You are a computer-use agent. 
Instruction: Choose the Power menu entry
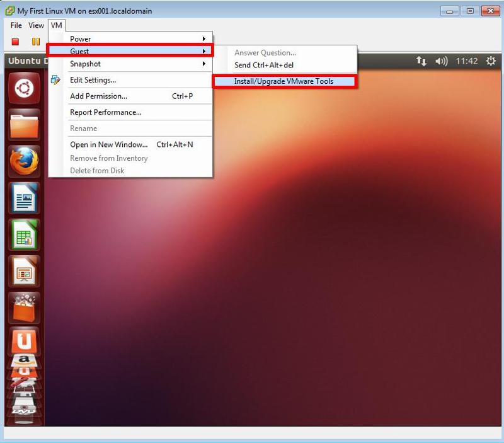pos(130,38)
